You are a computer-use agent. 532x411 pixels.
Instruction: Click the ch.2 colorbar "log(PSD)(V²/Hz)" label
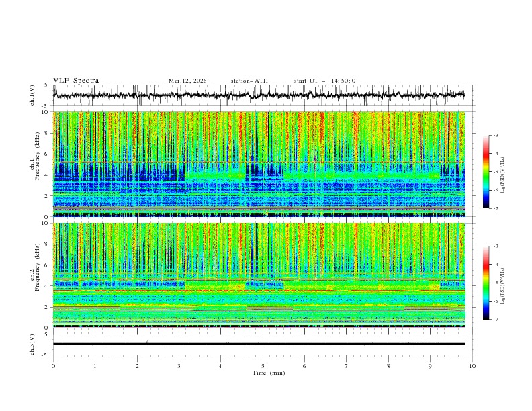pyautogui.click(x=502, y=285)
